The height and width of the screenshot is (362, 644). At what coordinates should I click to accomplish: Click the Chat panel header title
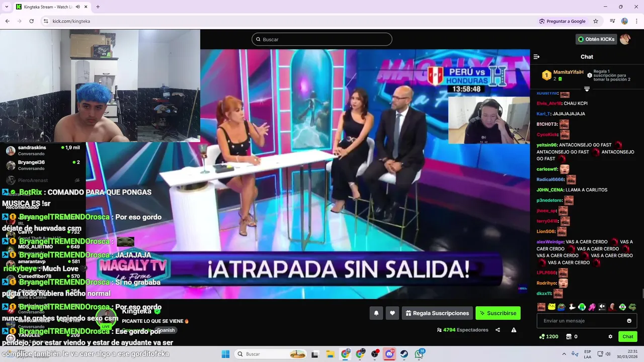tap(587, 57)
